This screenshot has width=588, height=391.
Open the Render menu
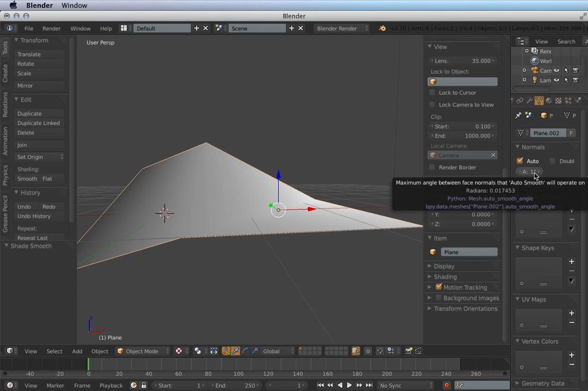coord(52,28)
